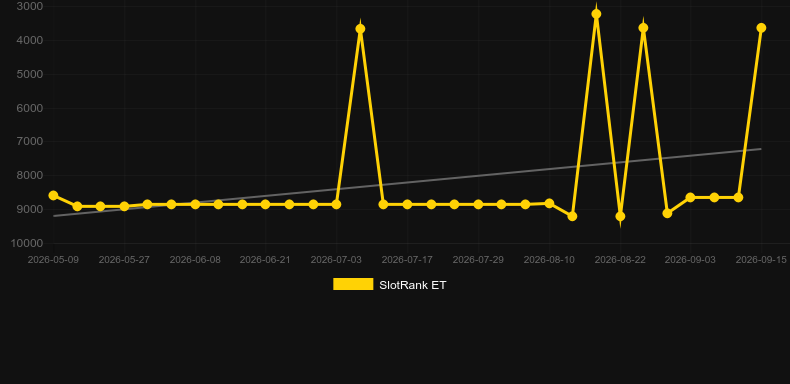Click the yellow SlotRank ET legend swatch

(353, 284)
